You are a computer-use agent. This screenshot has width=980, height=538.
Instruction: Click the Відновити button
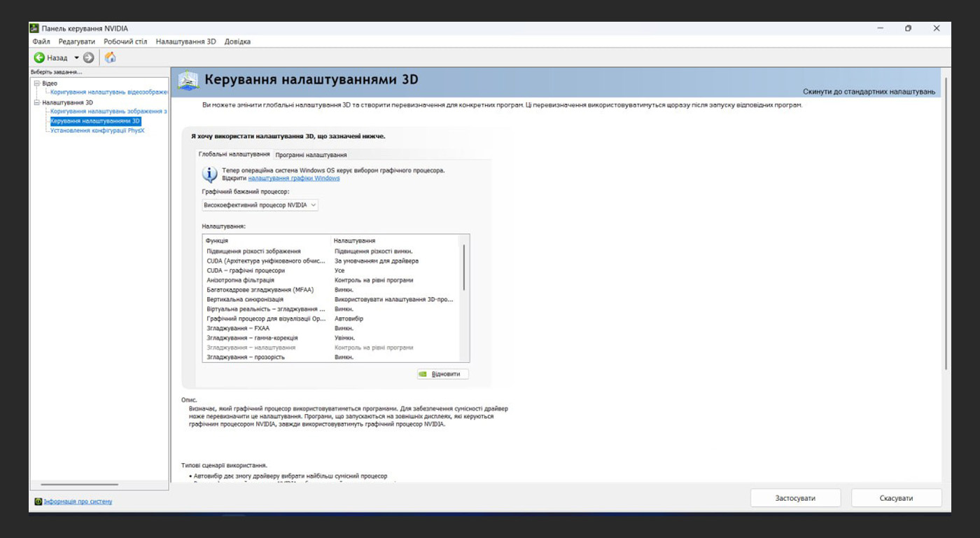[442, 374]
